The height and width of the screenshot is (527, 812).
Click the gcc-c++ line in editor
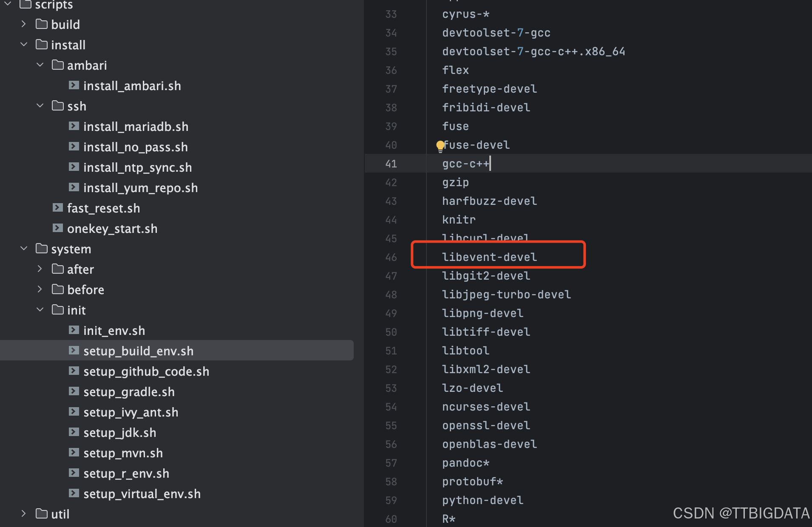pos(466,164)
